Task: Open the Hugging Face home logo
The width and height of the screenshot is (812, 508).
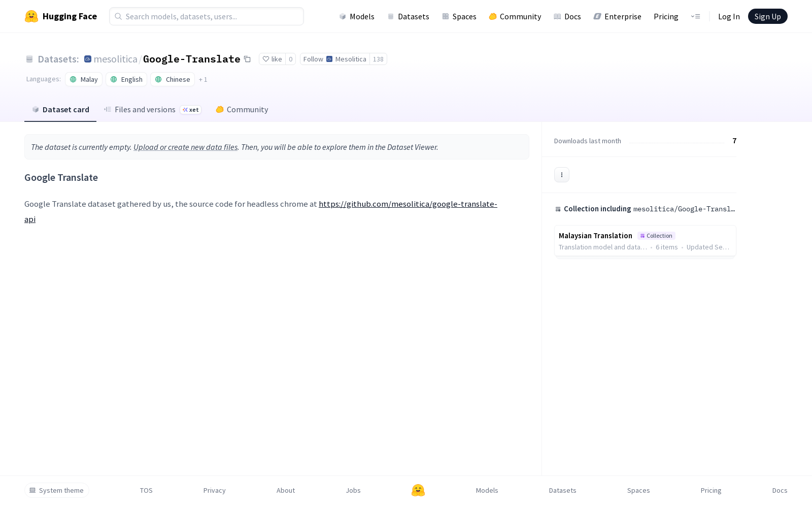Action: click(61, 16)
